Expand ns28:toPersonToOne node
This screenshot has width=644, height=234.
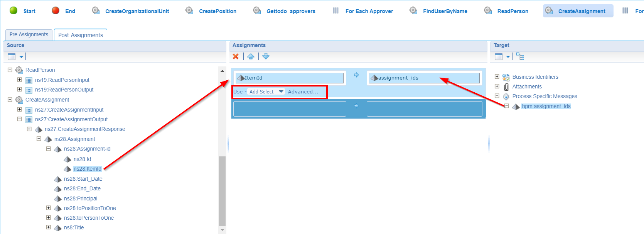[x=49, y=217]
